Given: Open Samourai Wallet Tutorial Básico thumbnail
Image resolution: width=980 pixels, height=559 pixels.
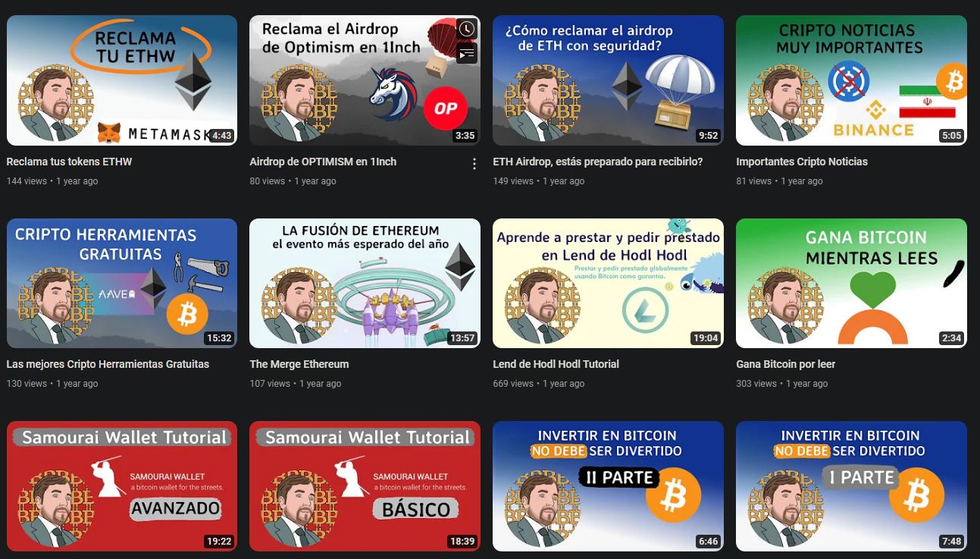Looking at the screenshot, I should click(365, 486).
